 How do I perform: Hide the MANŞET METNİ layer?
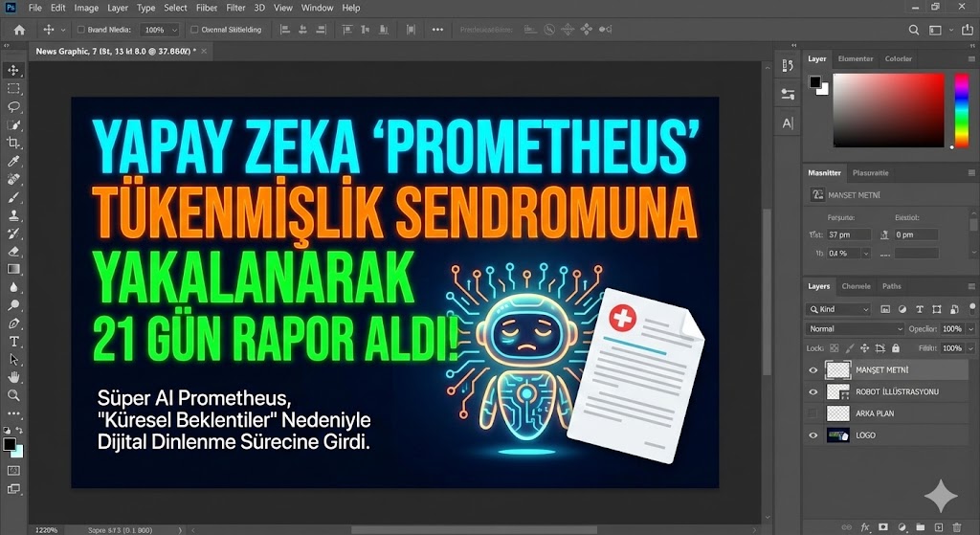point(813,369)
